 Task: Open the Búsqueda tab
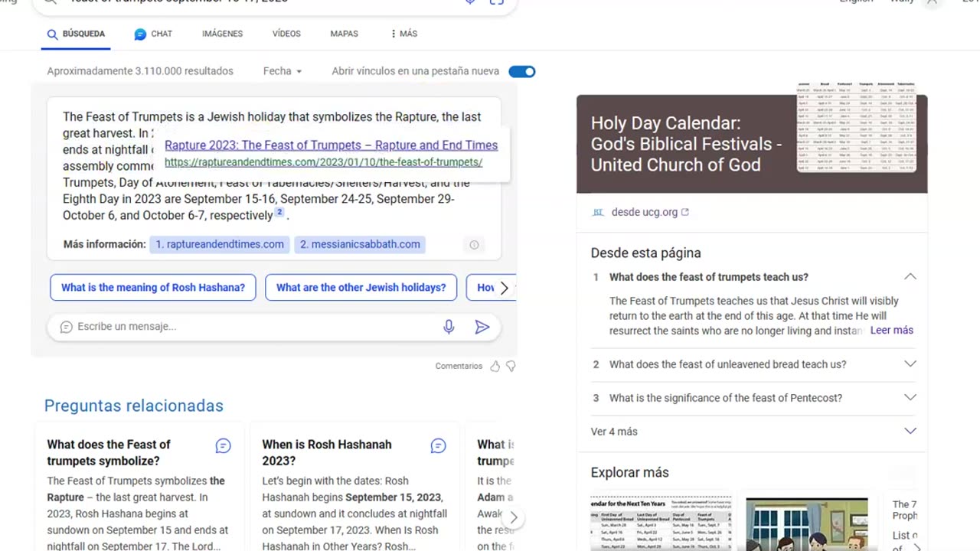point(76,34)
